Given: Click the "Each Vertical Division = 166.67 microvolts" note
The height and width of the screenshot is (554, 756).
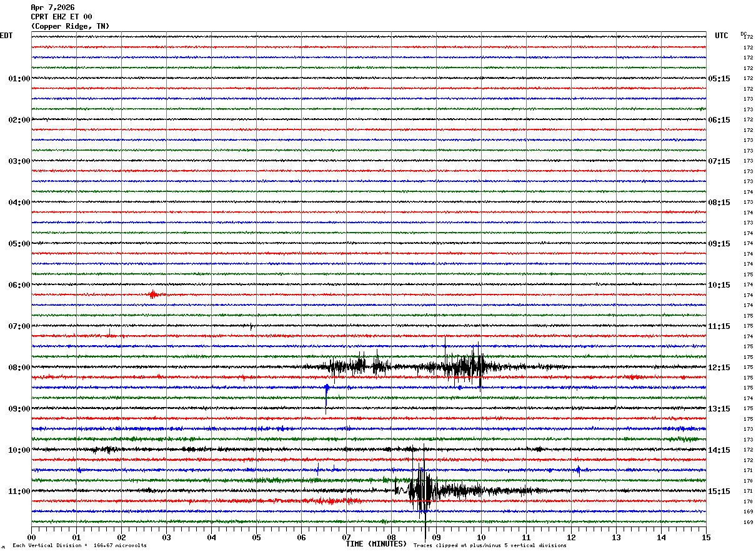Looking at the screenshot, I should 79,546.
